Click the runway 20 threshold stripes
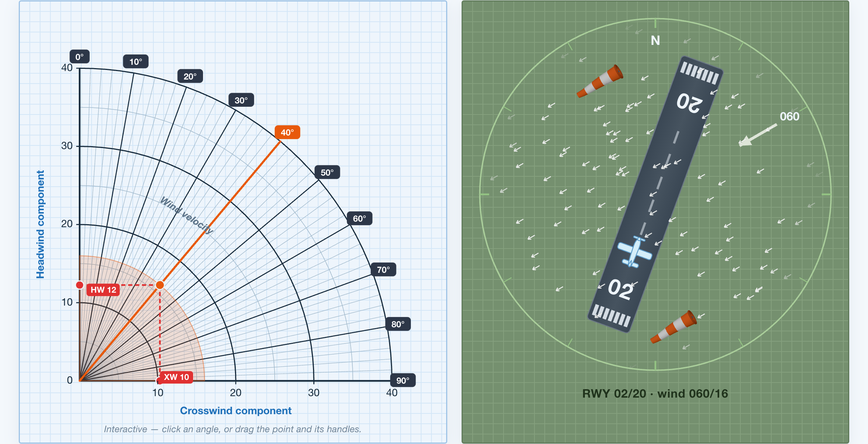 [x=699, y=73]
